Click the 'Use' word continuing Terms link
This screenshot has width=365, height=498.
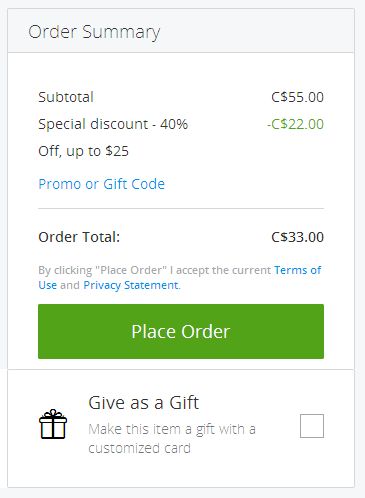pos(47,285)
